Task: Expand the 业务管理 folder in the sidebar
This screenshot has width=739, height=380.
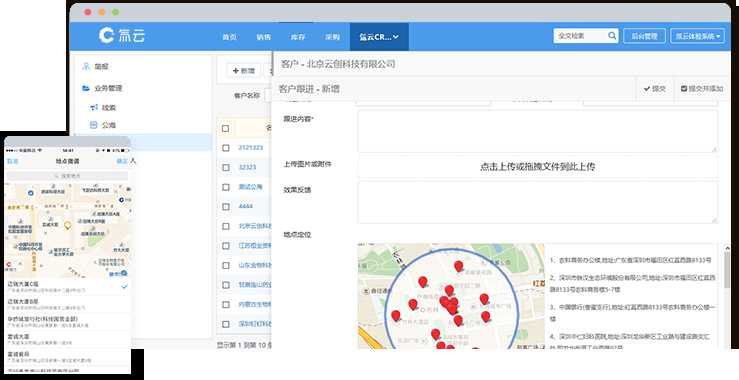Action: tap(86, 88)
